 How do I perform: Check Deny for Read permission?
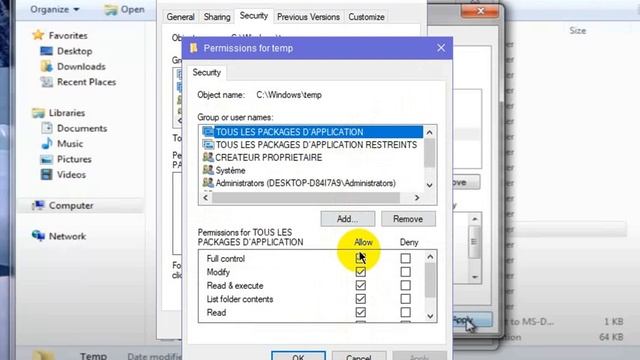(x=405, y=312)
